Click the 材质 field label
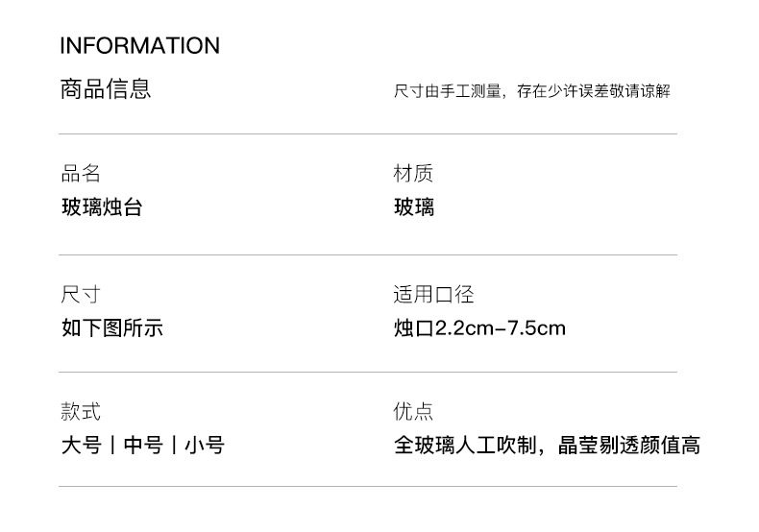 coord(413,174)
